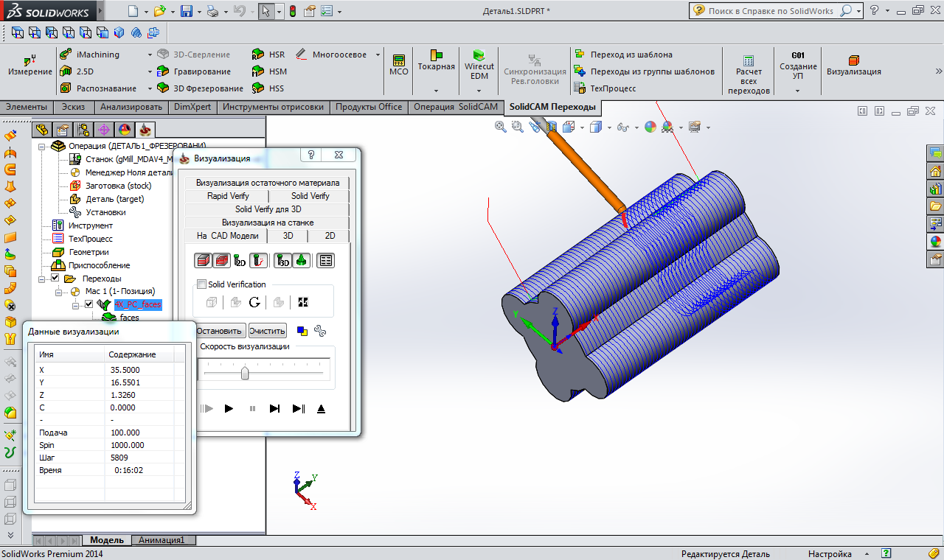Show simulation data table icon in Визуализация
The image size is (944, 560).
point(325,260)
